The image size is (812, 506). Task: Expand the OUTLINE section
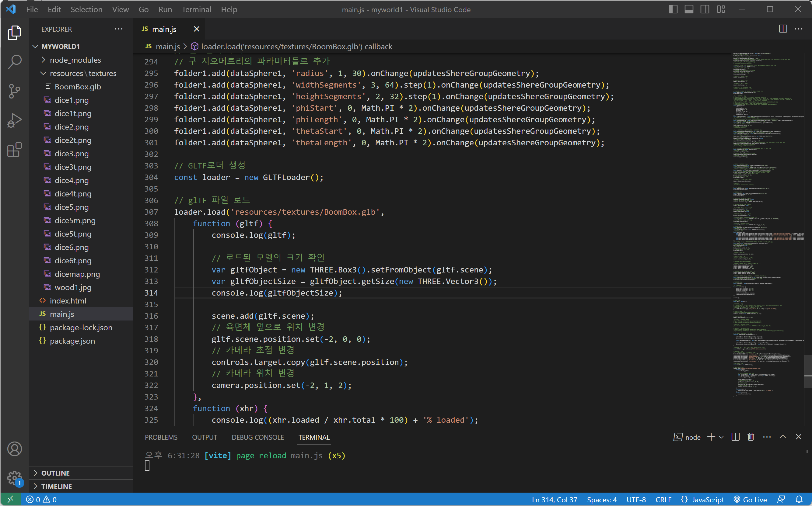point(55,473)
